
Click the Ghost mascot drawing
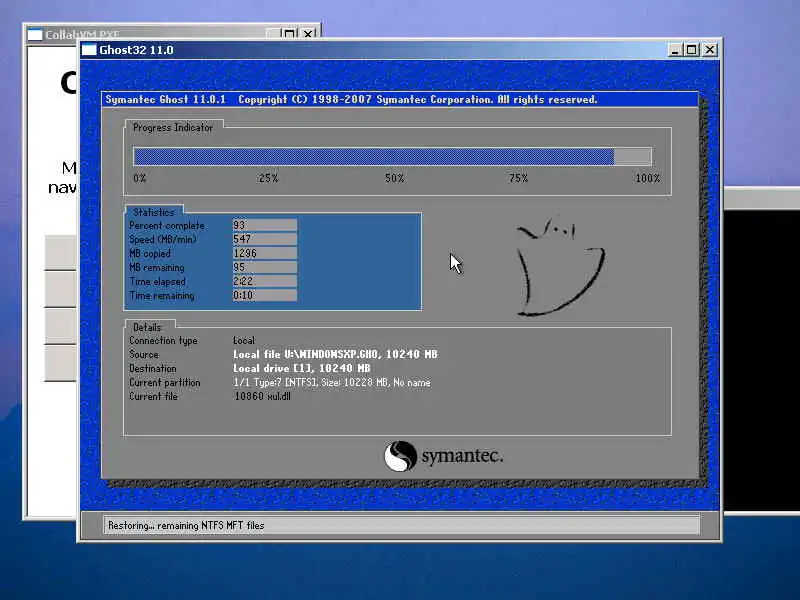coord(560,267)
